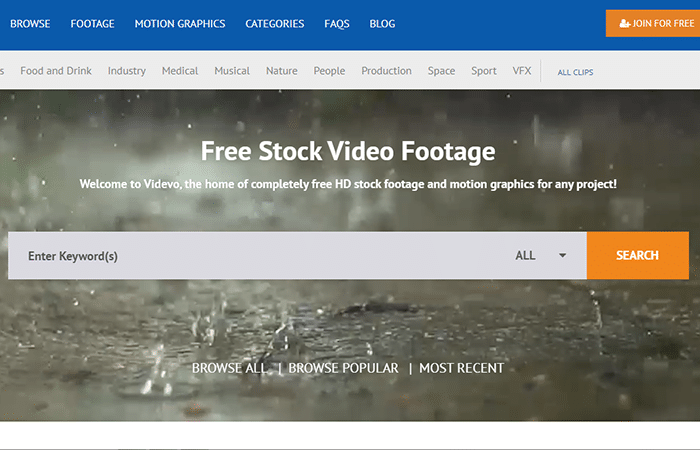
Task: Select the Industry category
Action: tap(127, 71)
